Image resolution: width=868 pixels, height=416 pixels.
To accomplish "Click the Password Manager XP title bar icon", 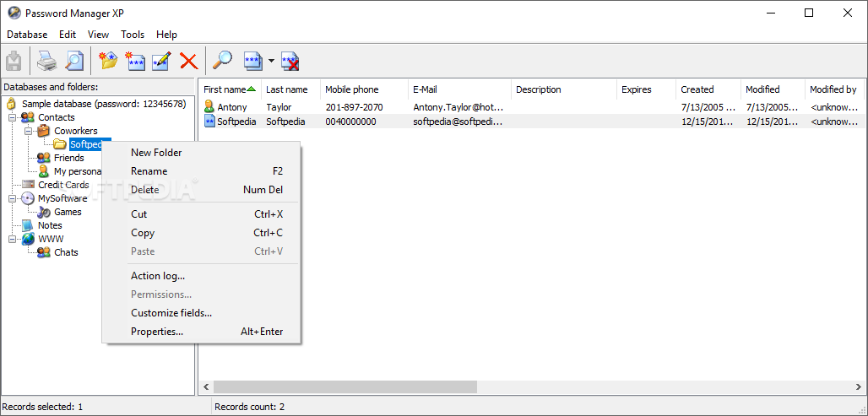I will point(14,14).
